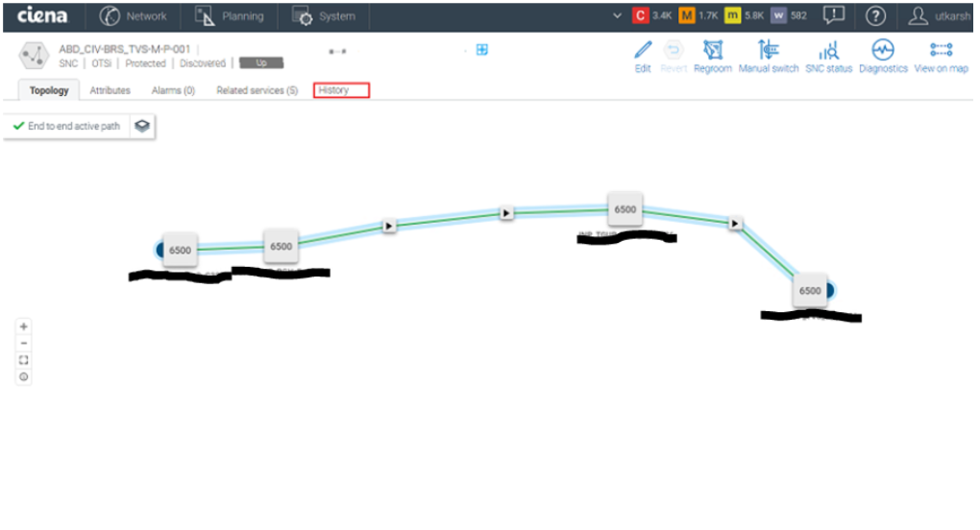Viewport: 980px width, 530px height.
Task: Zoom out with the minus button
Action: tap(24, 344)
